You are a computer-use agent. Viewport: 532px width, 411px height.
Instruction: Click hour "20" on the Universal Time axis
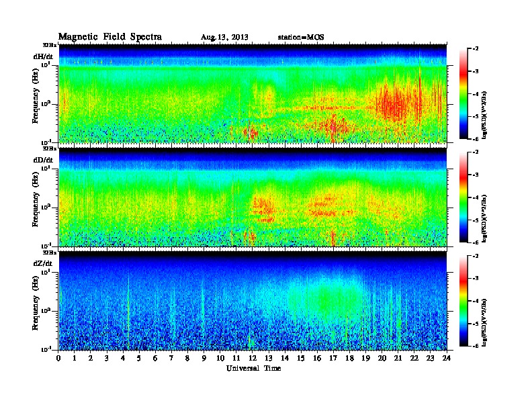(382, 358)
